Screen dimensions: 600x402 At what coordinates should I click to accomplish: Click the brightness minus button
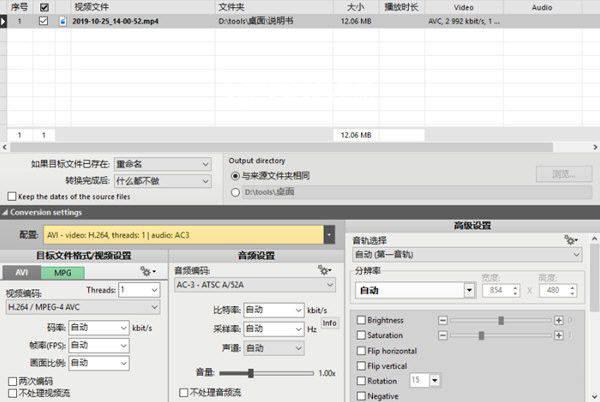[x=443, y=320]
